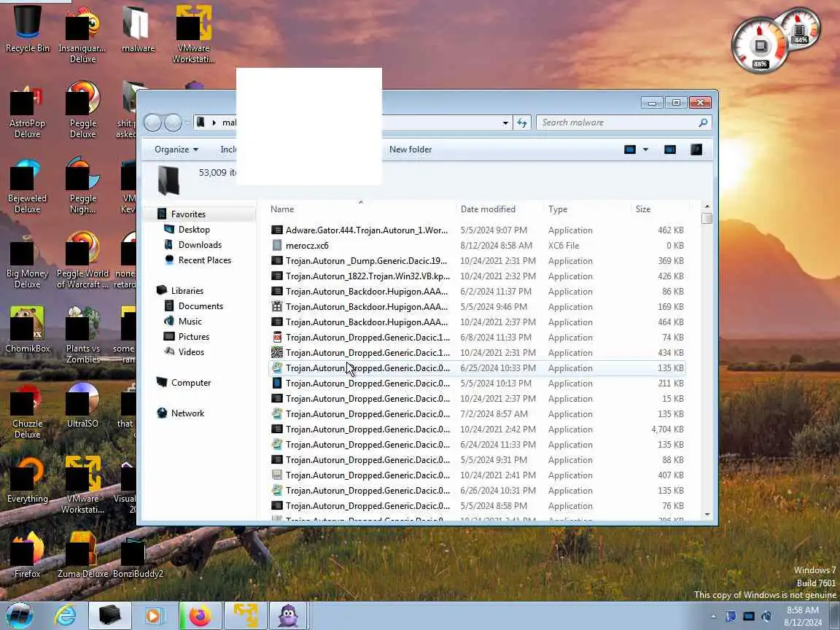Click the purple BonziBuddy taskbar icon
Screen dimensions: 840x630
tap(289, 615)
